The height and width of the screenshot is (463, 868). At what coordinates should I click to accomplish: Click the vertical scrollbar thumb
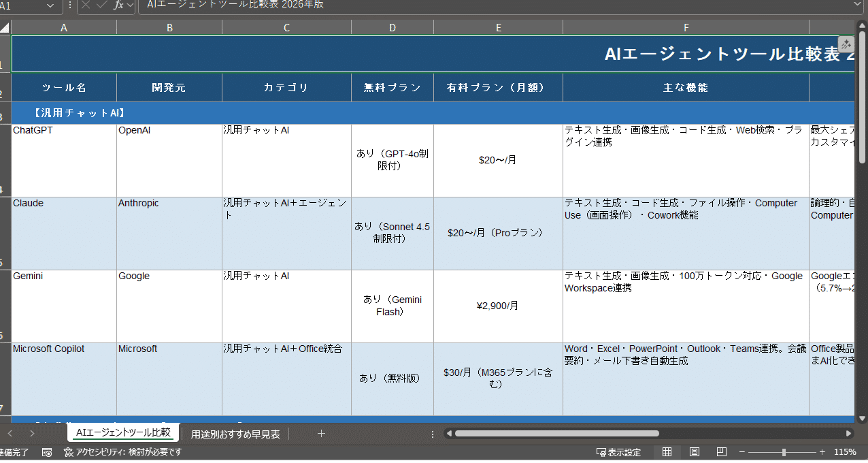863,97
